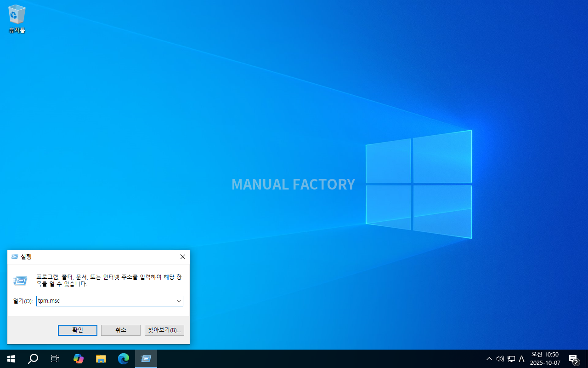Open the notification center with 2 alerts
Screen dimensions: 588x368
tap(573, 359)
